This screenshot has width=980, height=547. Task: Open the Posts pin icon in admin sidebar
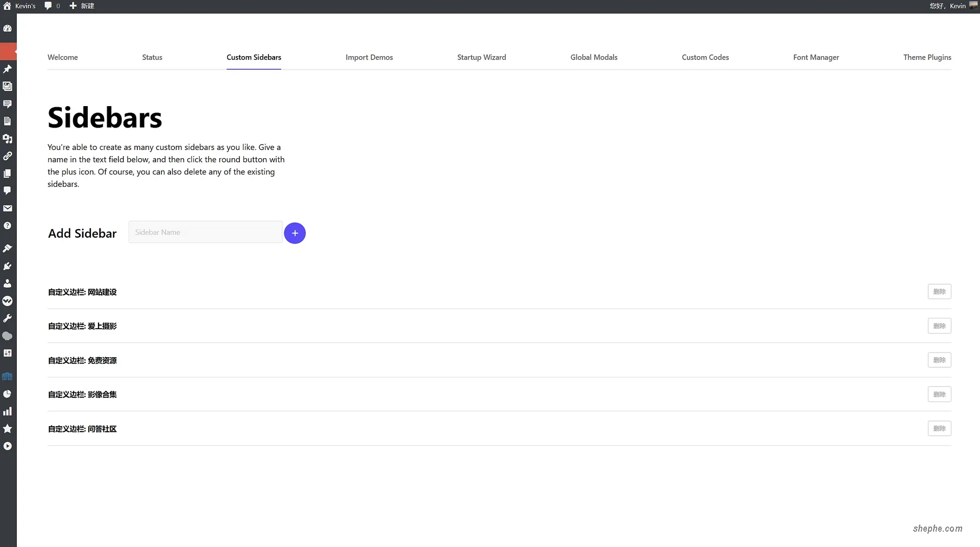click(x=8, y=69)
